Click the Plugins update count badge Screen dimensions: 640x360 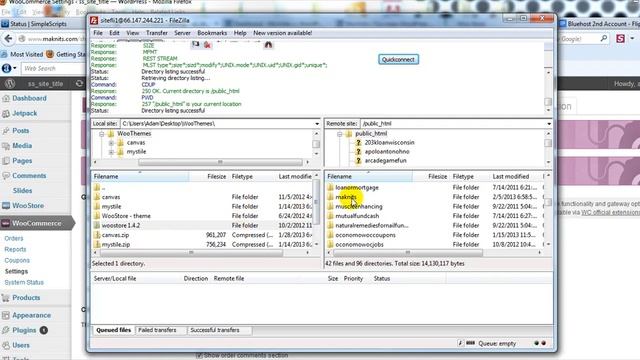pyautogui.click(x=44, y=330)
